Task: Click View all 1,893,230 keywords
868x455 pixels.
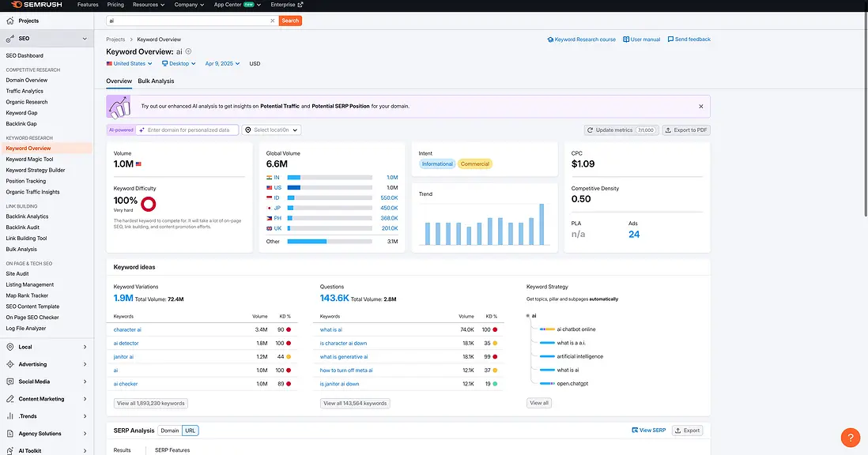Action: 150,402
